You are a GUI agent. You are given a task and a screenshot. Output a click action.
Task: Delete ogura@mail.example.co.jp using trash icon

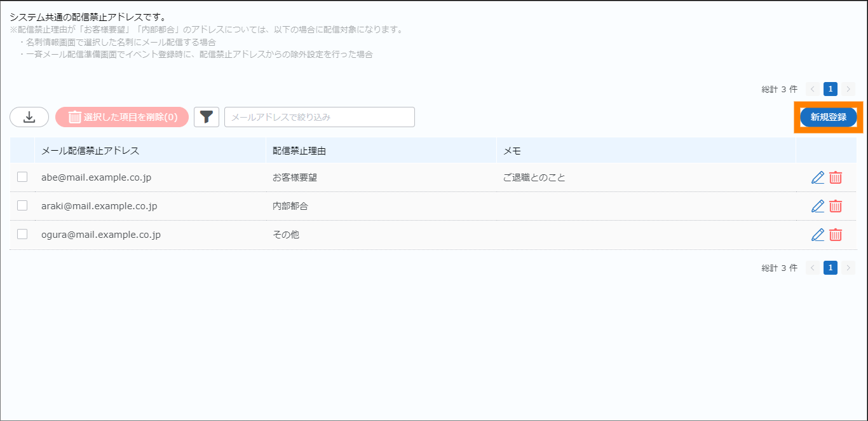pyautogui.click(x=836, y=235)
